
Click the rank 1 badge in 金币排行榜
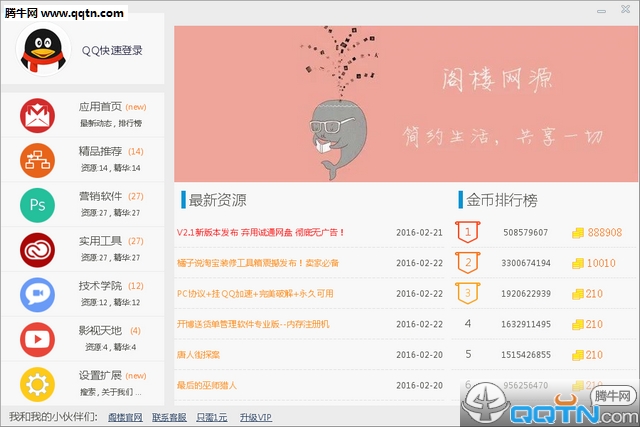tap(467, 233)
